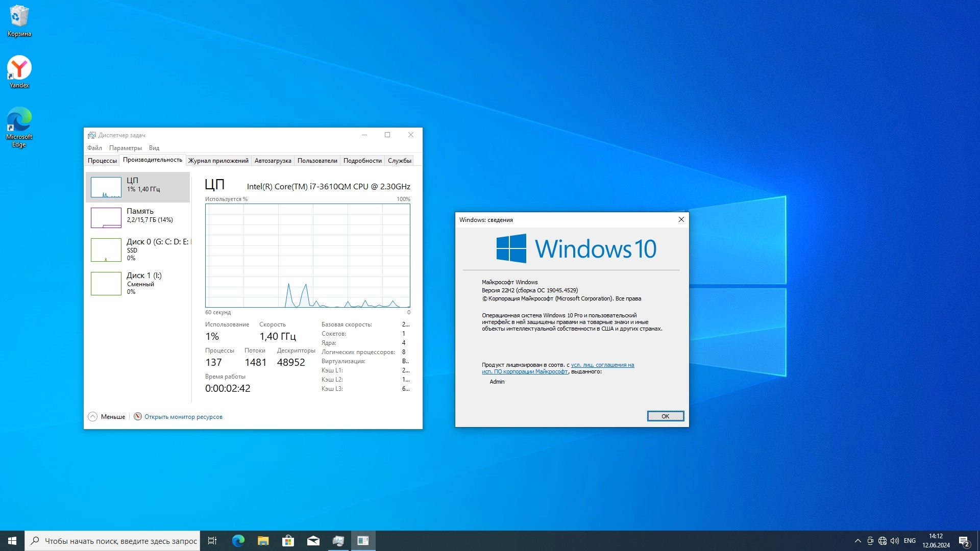Click the taskbar search input field
Viewport: 980px width, 551px height.
click(x=120, y=541)
